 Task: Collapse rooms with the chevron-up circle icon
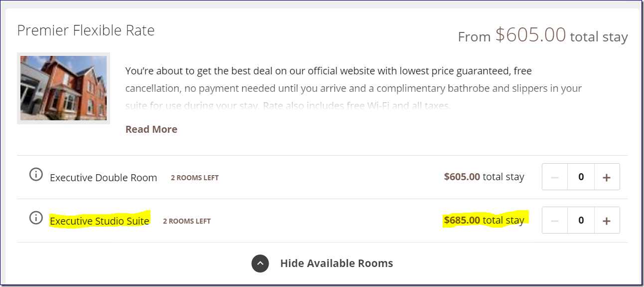260,264
